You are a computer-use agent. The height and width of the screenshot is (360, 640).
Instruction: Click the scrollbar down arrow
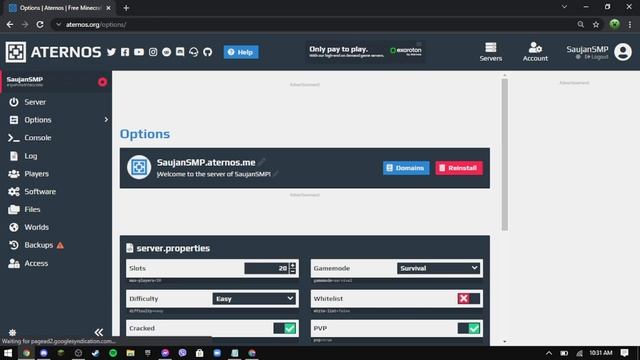coord(505,341)
